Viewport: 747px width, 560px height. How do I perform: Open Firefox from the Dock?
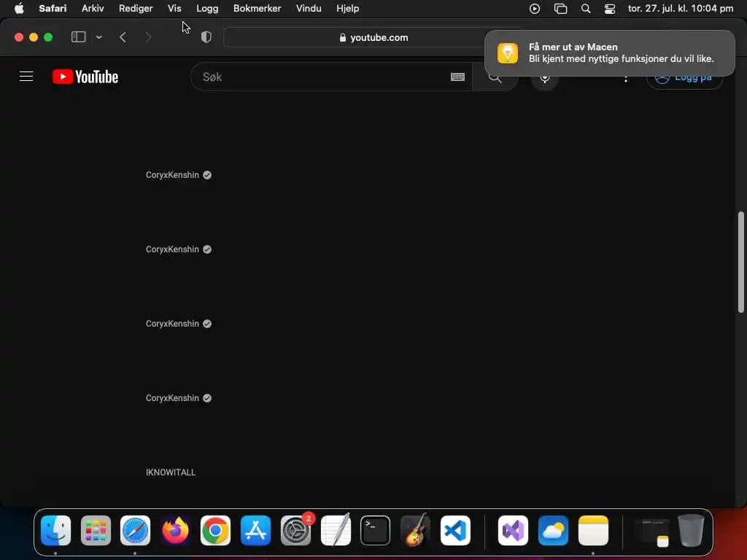[x=175, y=530]
